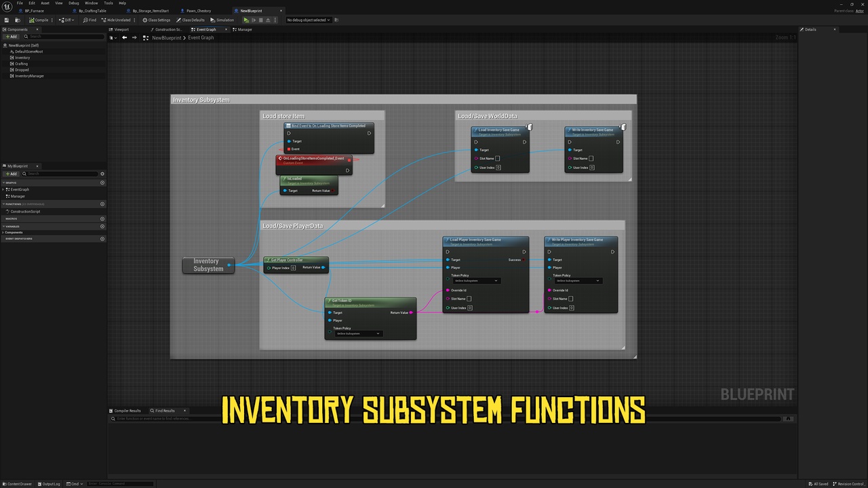Expand the Components variables category
Viewport: 868px width, 488px height.
pyautogui.click(x=3, y=232)
